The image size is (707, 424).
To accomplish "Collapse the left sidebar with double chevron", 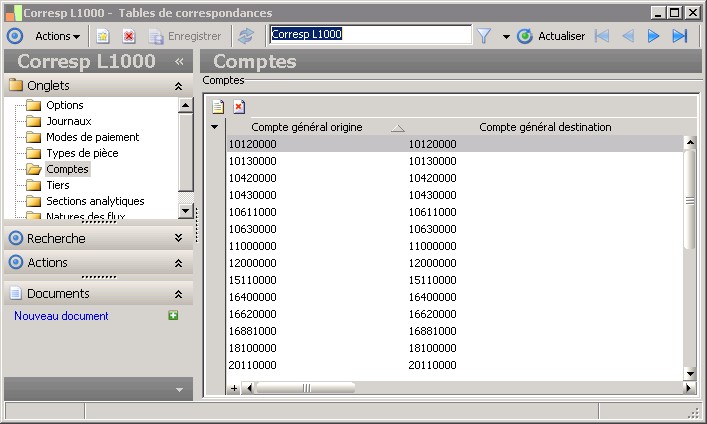I will [179, 61].
